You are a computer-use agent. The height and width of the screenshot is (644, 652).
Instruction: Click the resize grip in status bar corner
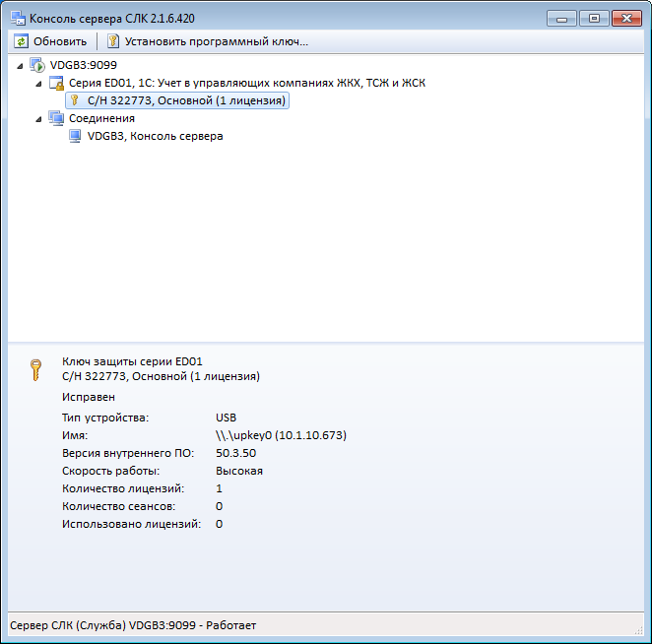point(638,630)
